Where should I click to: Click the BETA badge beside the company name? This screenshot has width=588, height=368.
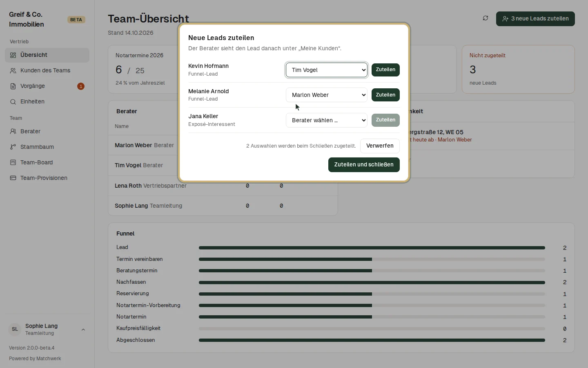[x=76, y=20]
